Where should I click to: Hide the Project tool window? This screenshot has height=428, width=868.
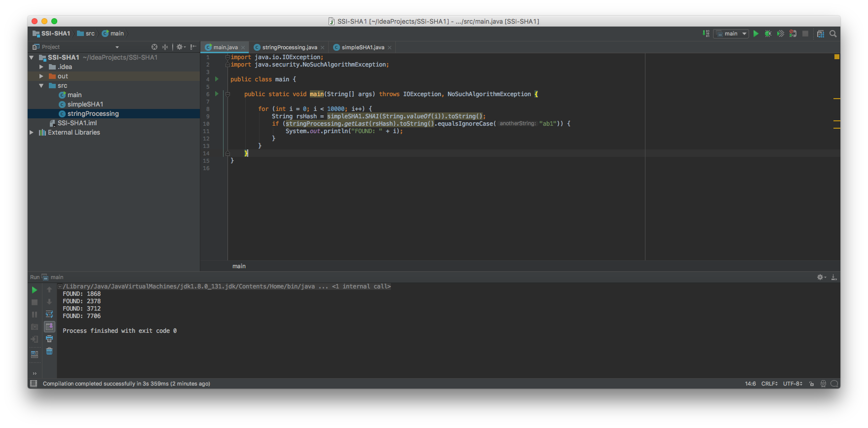click(x=193, y=47)
